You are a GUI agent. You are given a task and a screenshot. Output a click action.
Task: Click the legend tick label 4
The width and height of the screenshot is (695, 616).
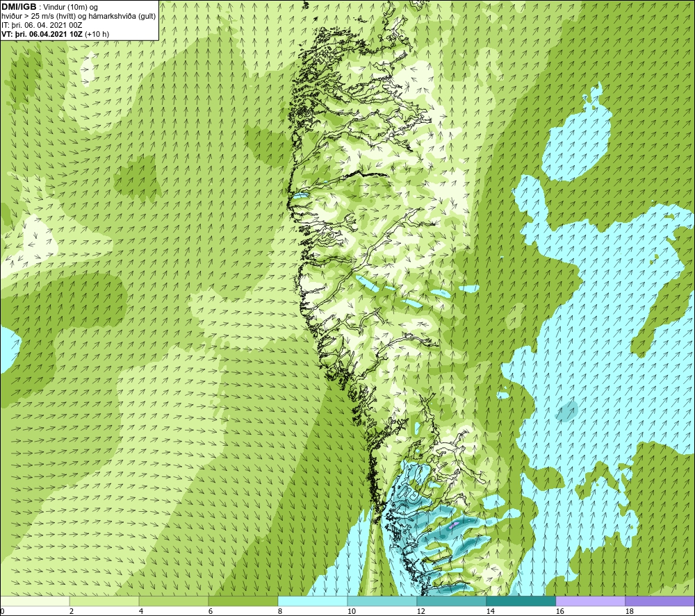pyautogui.click(x=141, y=611)
